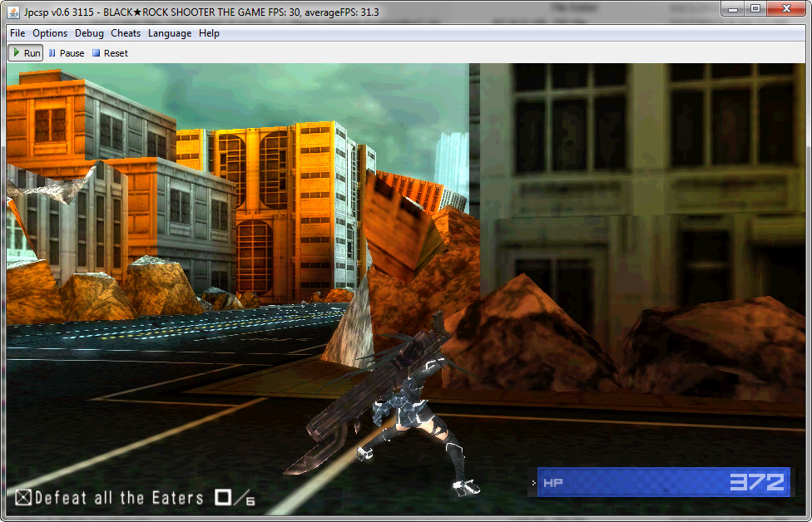This screenshot has width=812, height=522.
Task: Click the Run button
Action: (26, 52)
